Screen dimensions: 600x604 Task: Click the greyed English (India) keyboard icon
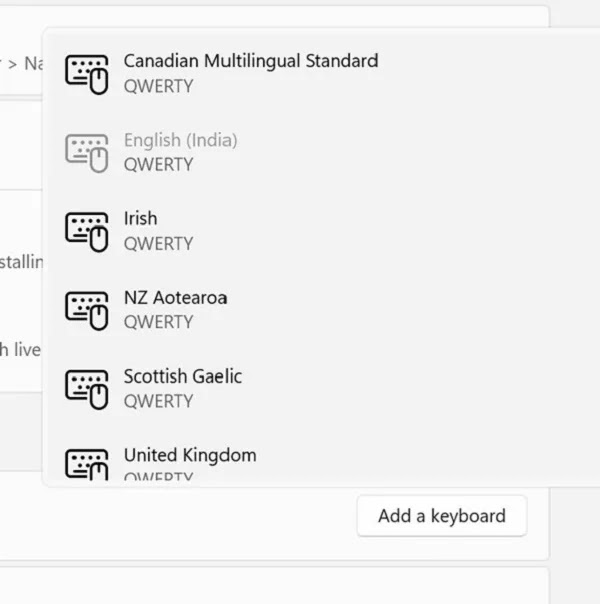(87, 153)
